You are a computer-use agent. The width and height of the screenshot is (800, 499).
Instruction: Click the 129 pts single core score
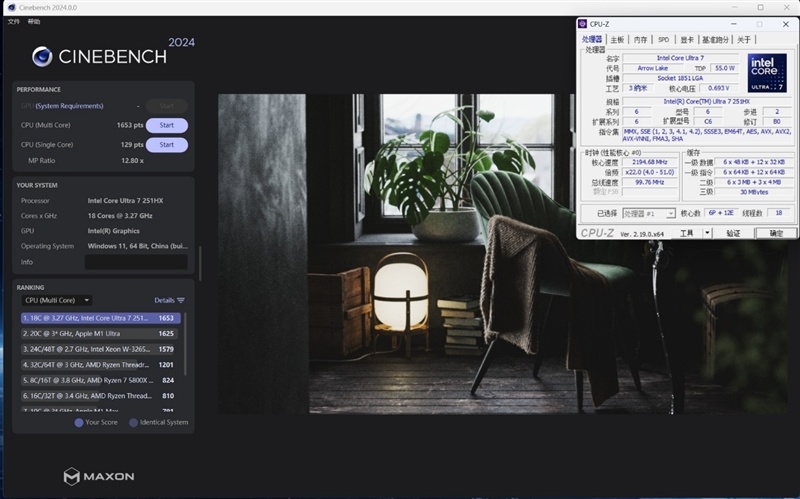pyautogui.click(x=132, y=145)
